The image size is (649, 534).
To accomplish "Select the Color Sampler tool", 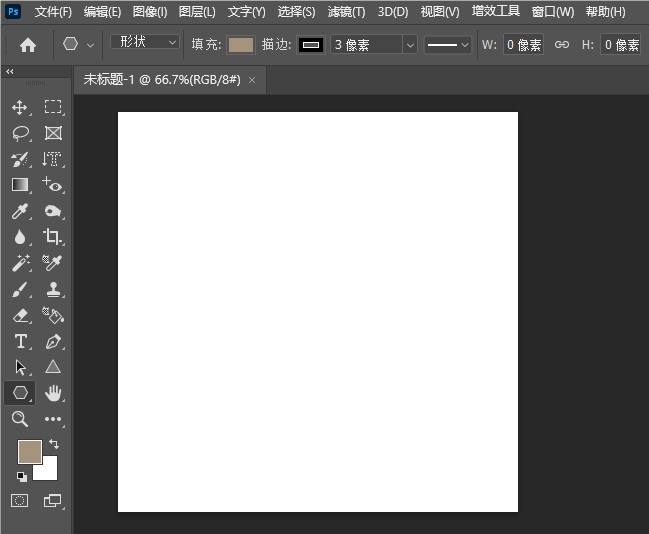I will pos(52,262).
